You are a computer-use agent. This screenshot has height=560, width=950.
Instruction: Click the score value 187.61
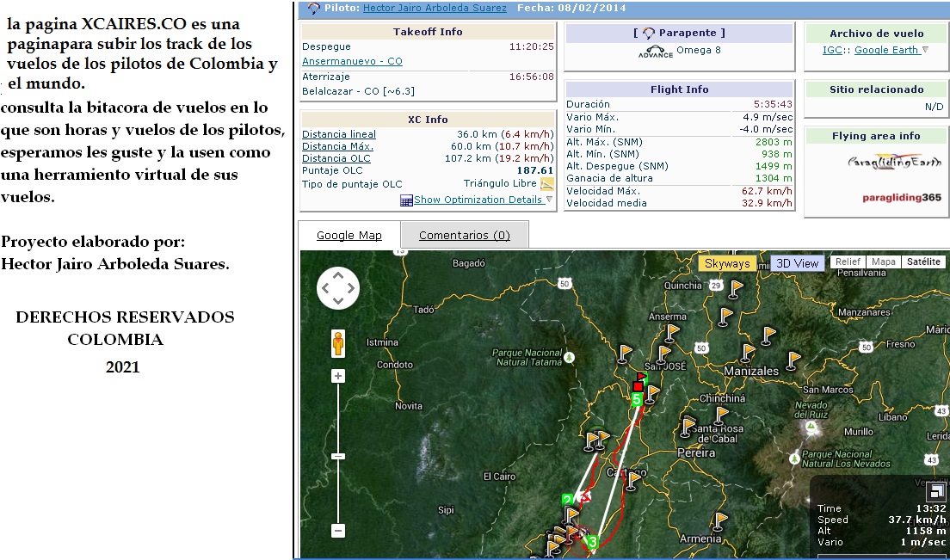click(x=535, y=170)
